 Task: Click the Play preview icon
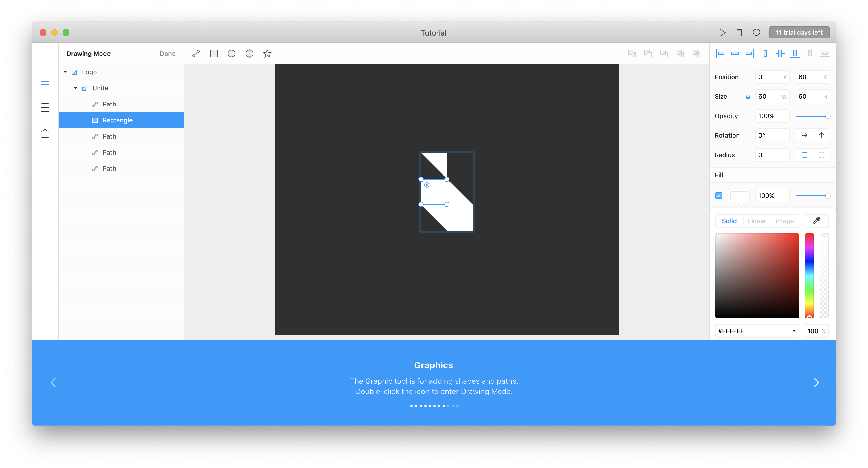[722, 33]
